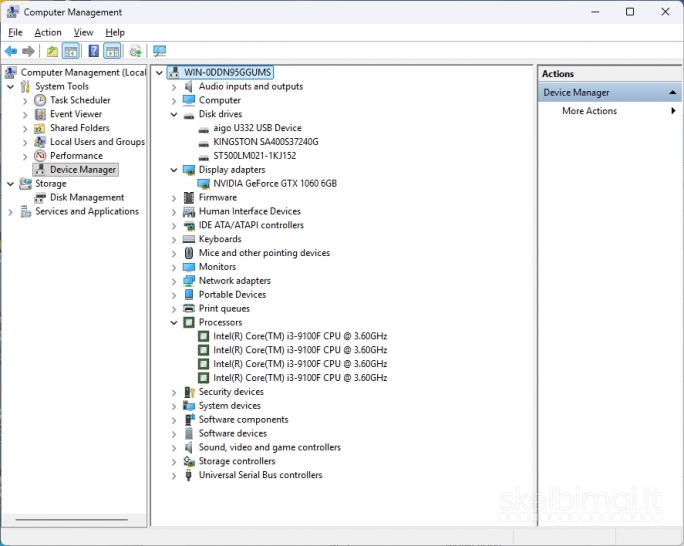Open the Action menu
684x546 pixels.
(x=48, y=32)
